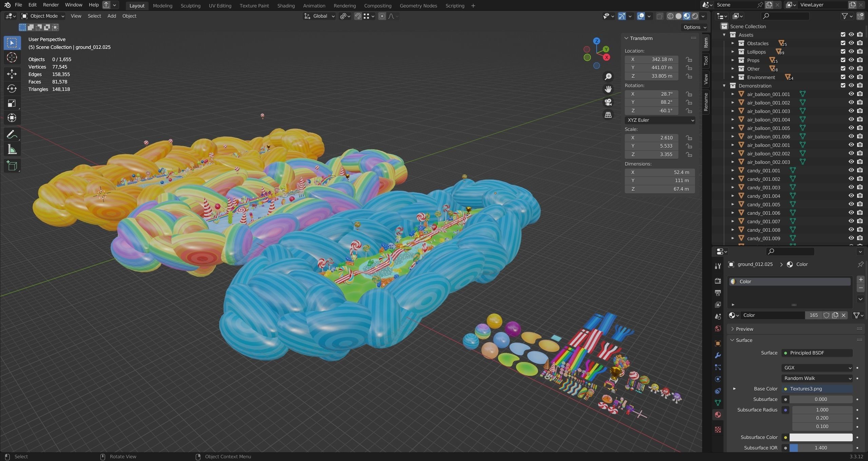Collapse the Demonstration collection
This screenshot has width=868, height=461.
click(724, 85)
